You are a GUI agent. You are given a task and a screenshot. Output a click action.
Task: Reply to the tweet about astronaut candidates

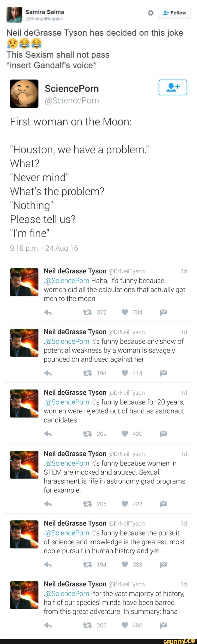48,434
